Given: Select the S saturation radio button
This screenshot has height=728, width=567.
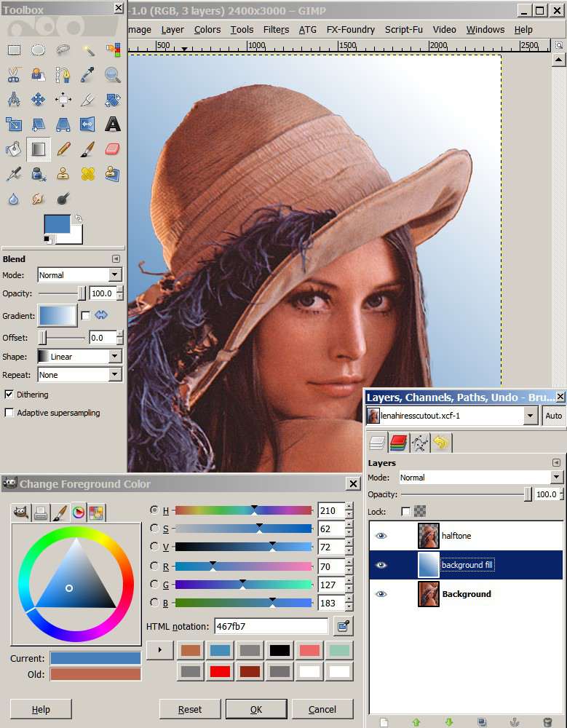Looking at the screenshot, I should click(x=154, y=528).
